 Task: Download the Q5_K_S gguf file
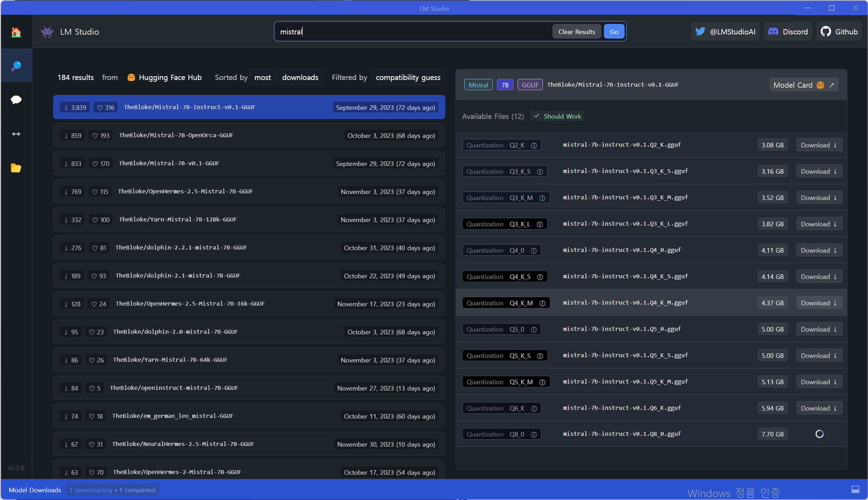point(819,355)
